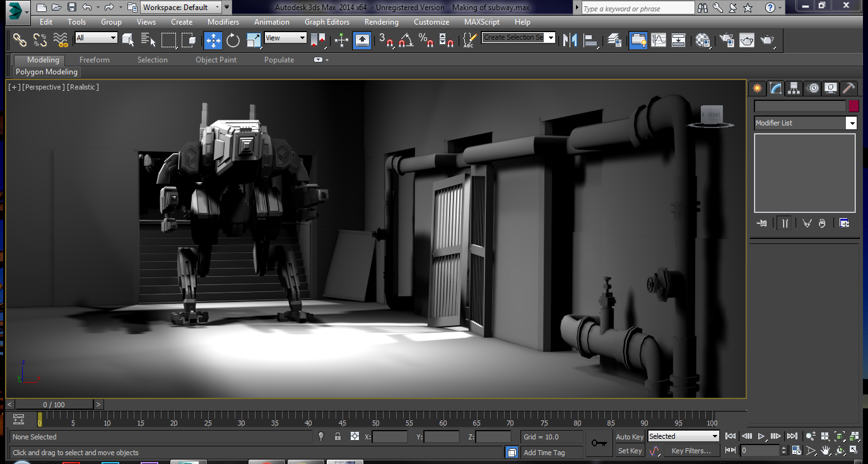Open the Motion command panel
Screen dimensions: 868x464
pos(813,88)
